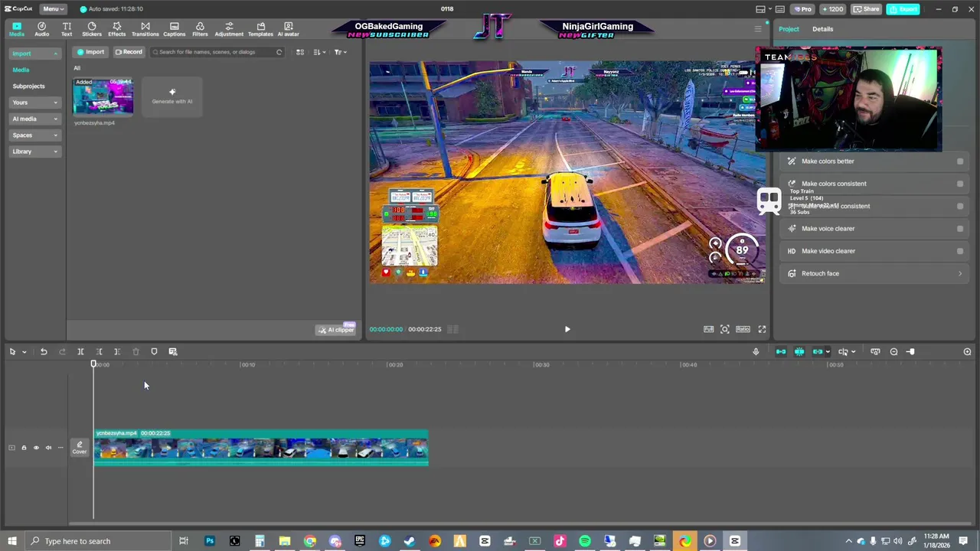Expand the Yours section
Screen dimensions: 980x551
pyautogui.click(x=34, y=103)
